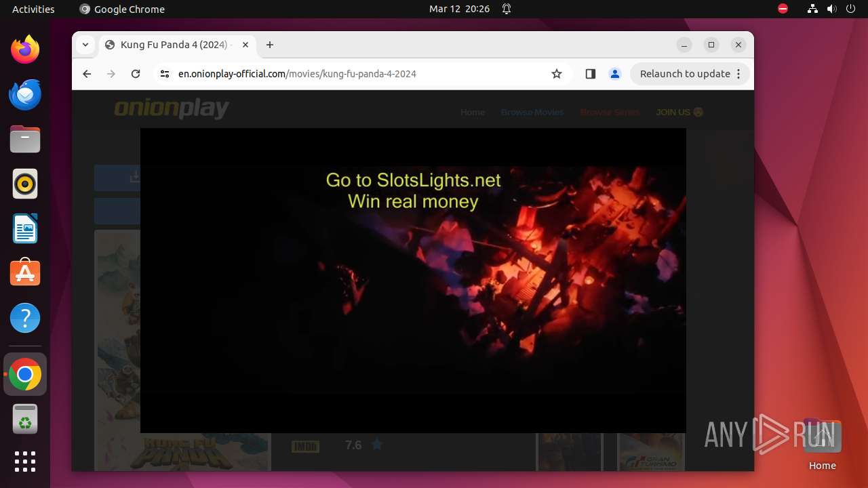Click the notification bell icon
The height and width of the screenshot is (488, 868).
pos(507,9)
